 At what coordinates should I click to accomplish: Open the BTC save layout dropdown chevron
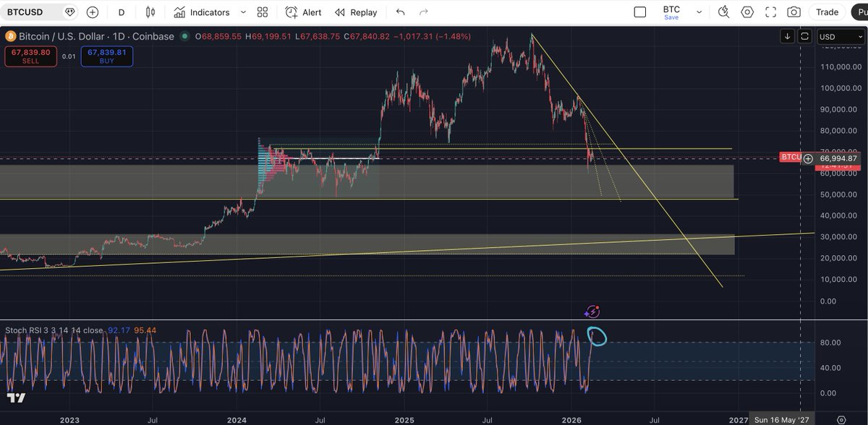point(698,12)
